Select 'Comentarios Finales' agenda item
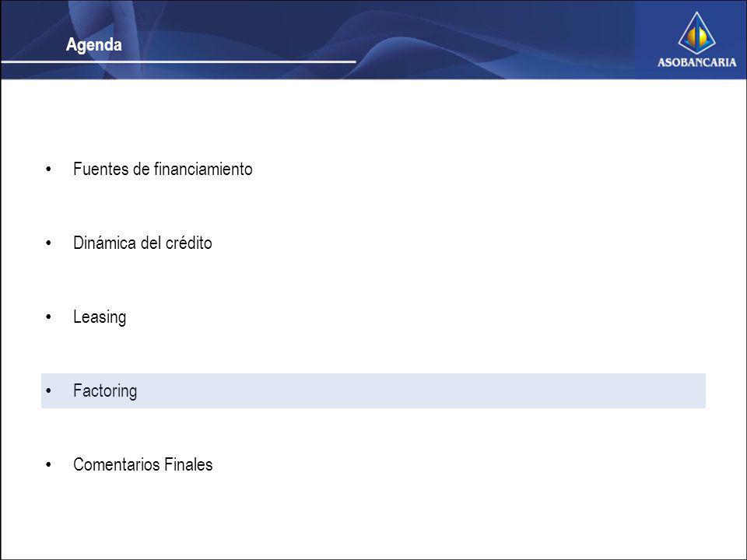The height and width of the screenshot is (560, 747). [143, 464]
